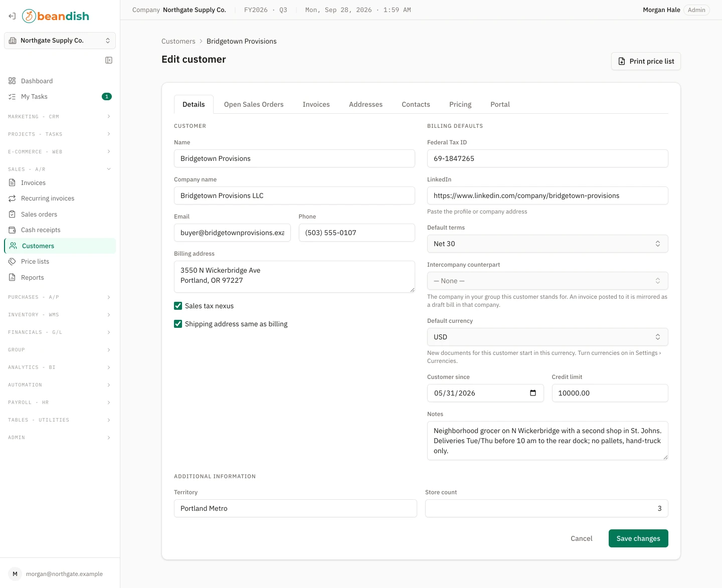Image resolution: width=722 pixels, height=588 pixels.
Task: Click the LinkedIn URL field
Action: [548, 195]
